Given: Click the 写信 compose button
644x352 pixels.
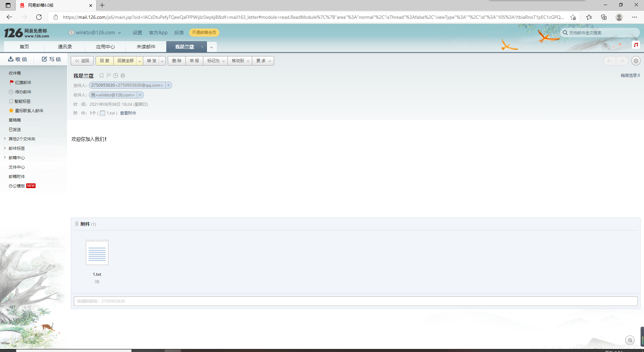Looking at the screenshot, I should (51, 59).
